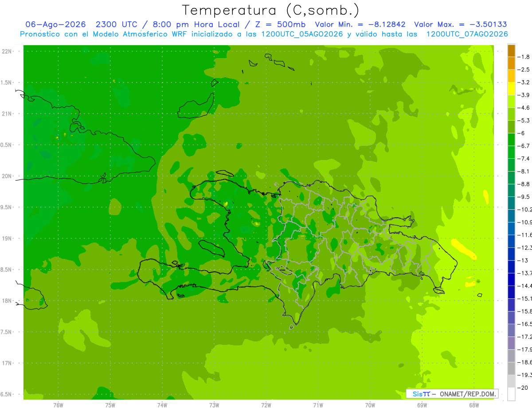Click the '18N' latitude axis label
532x411 pixels.
click(8, 301)
